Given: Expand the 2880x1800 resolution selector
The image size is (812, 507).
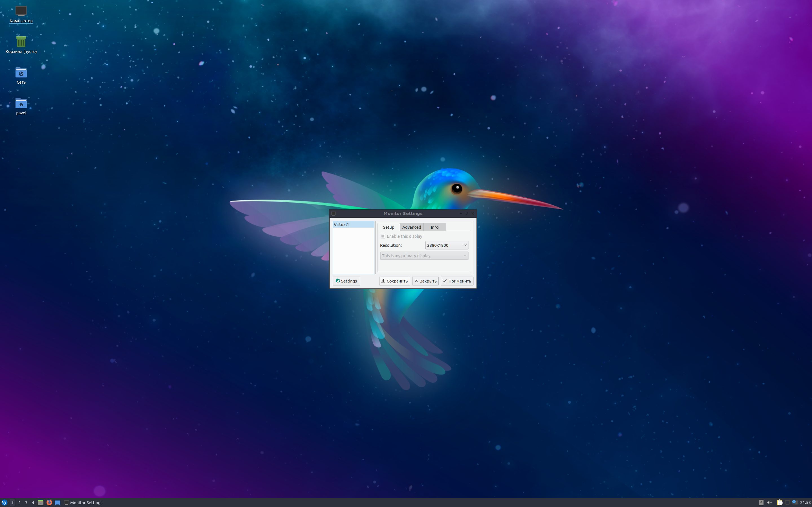Looking at the screenshot, I should coord(446,245).
